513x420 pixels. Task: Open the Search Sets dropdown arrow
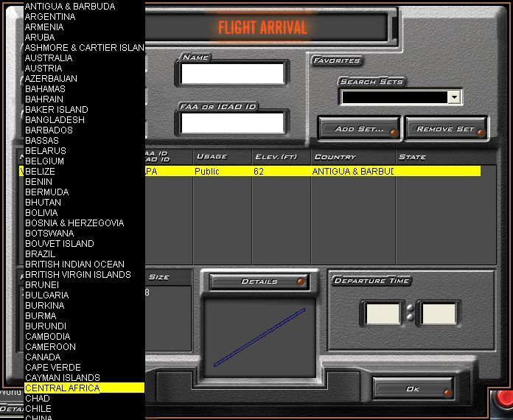pos(454,97)
